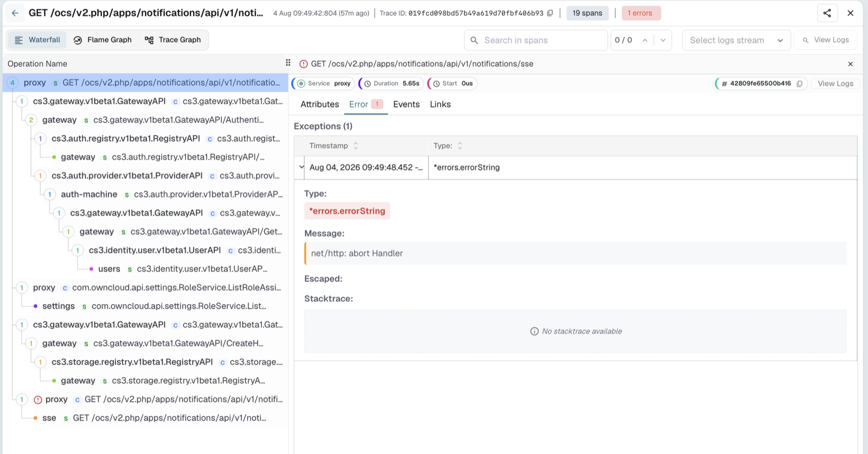The image size is (868, 454).
Task: Open the Attributes tab
Action: coord(320,104)
